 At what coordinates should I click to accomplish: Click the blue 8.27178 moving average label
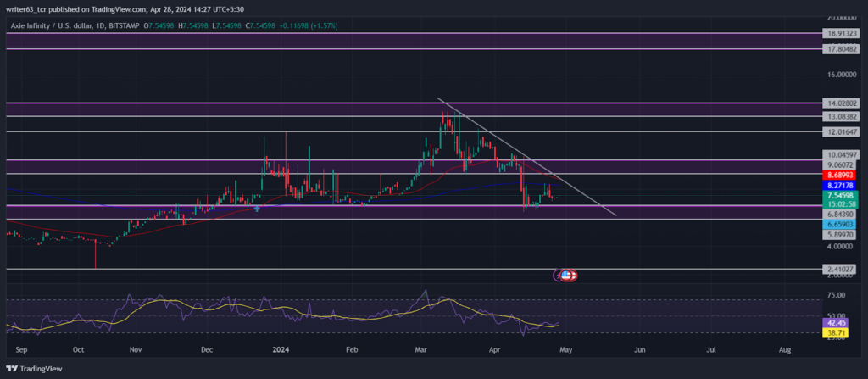coord(839,185)
